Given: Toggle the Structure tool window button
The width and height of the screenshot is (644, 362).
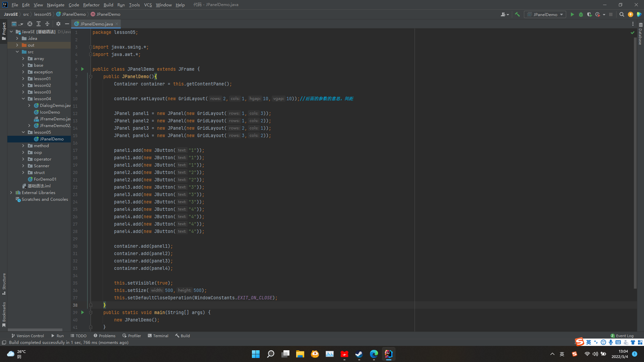Looking at the screenshot, I should [4, 284].
